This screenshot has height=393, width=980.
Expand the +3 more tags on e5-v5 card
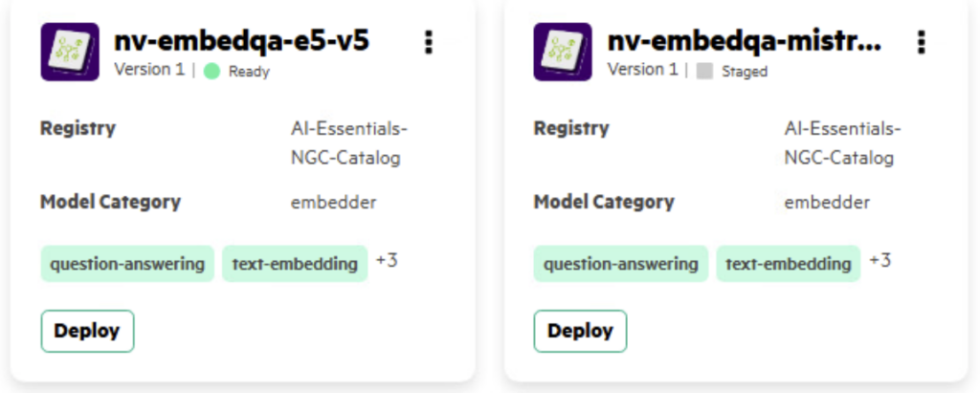pos(387,260)
